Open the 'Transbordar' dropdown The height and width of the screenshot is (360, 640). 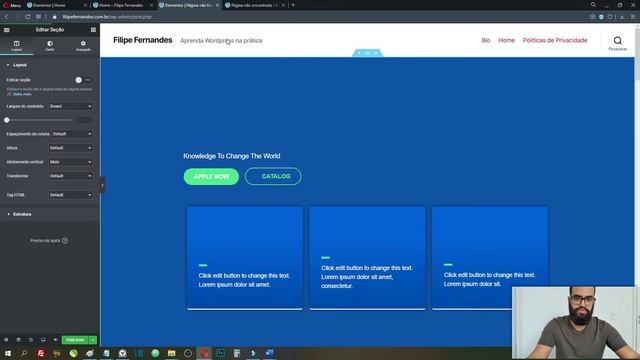click(x=71, y=176)
